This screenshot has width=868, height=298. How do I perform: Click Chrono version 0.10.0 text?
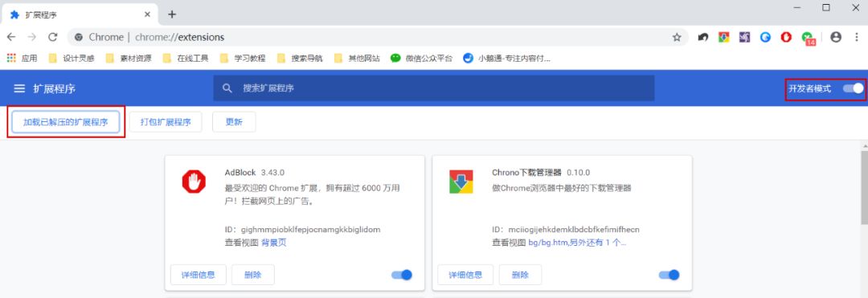coord(579,173)
